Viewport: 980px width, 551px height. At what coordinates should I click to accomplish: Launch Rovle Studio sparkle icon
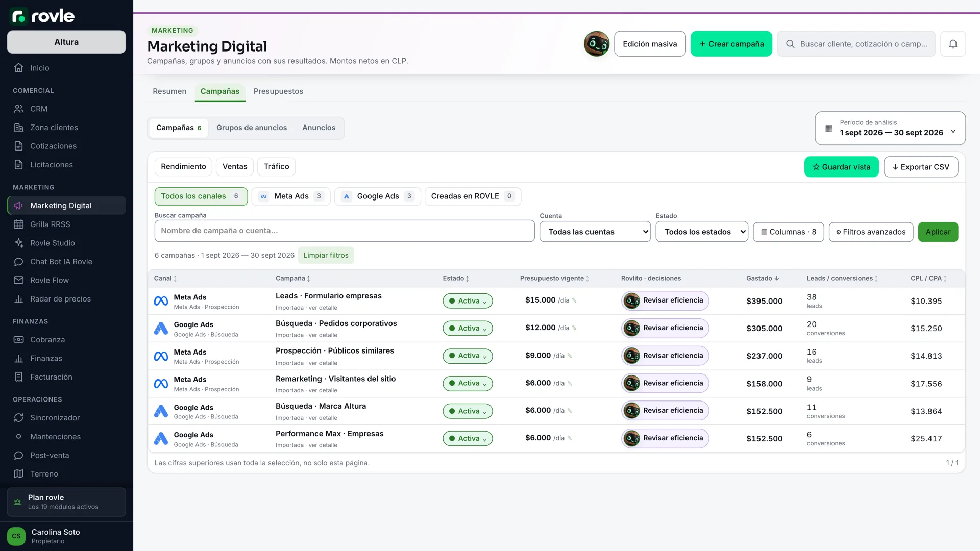click(19, 243)
